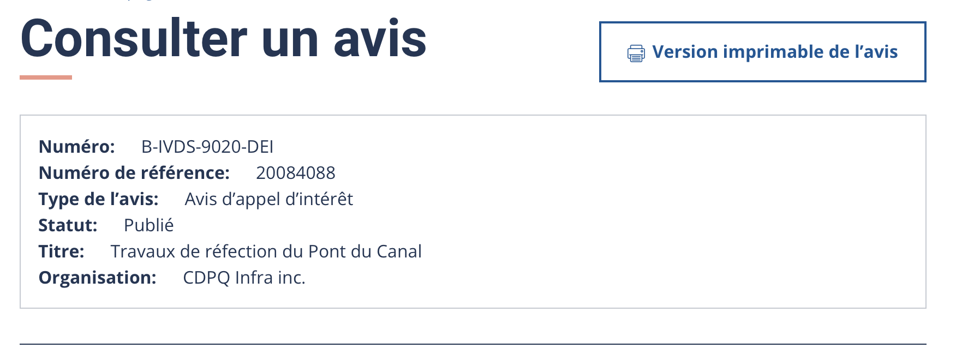Open the Version imprimable de l'avis button

762,52
